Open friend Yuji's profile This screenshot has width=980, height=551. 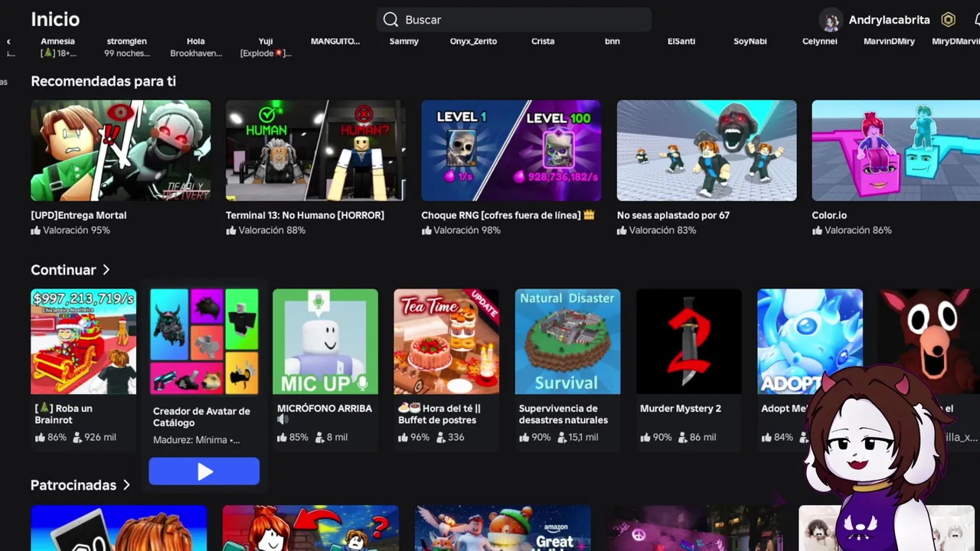click(266, 41)
